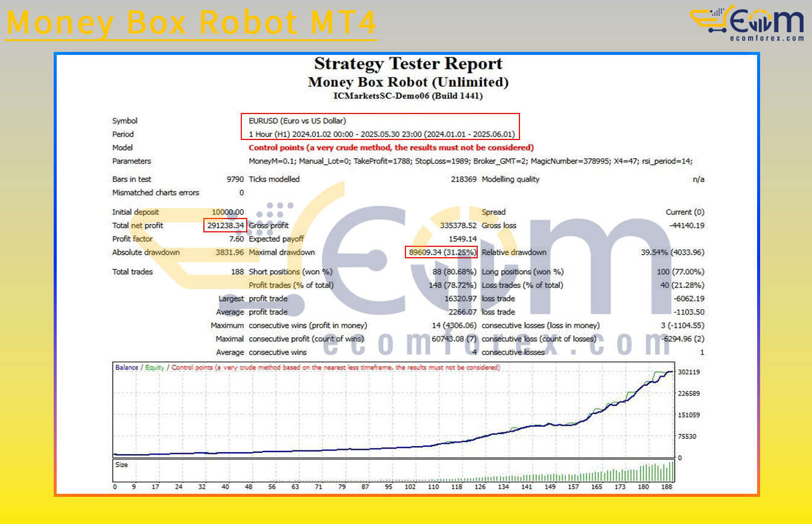The width and height of the screenshot is (812, 524).
Task: Click Long positions value 100 (77.00%)
Action: [680, 272]
